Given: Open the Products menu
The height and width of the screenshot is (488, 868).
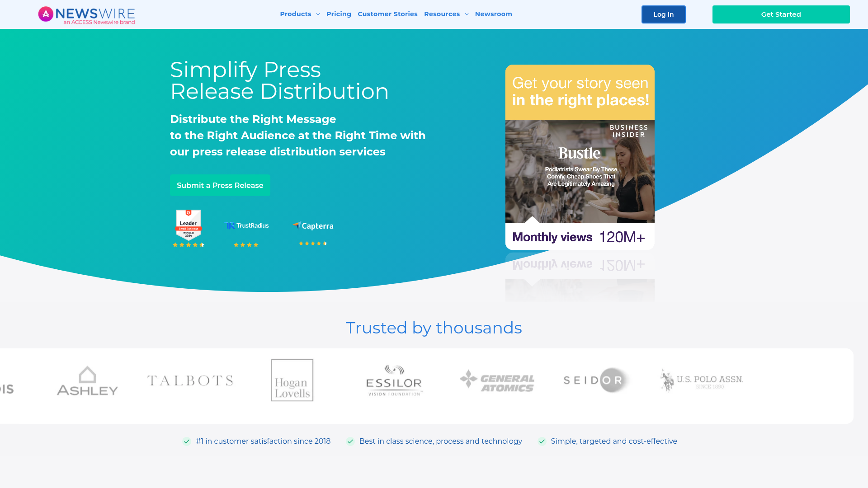Looking at the screenshot, I should pos(296,14).
